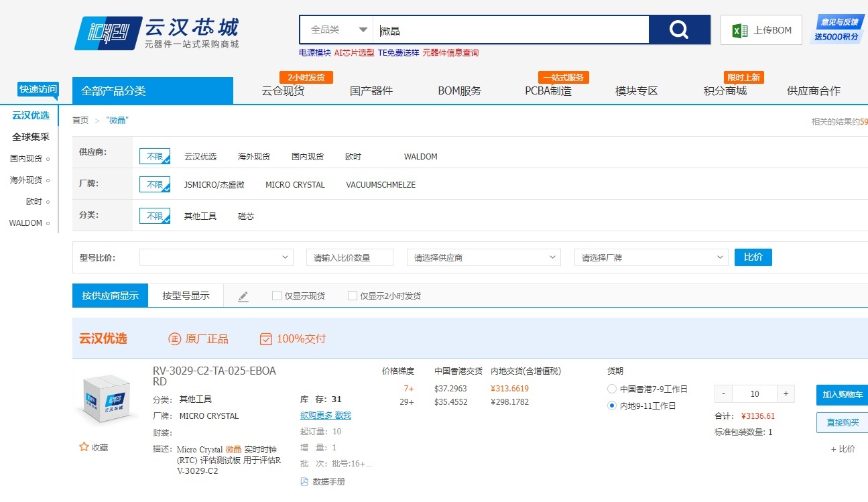Open the 请选择厂牌 dropdown
868x502 pixels.
652,257
